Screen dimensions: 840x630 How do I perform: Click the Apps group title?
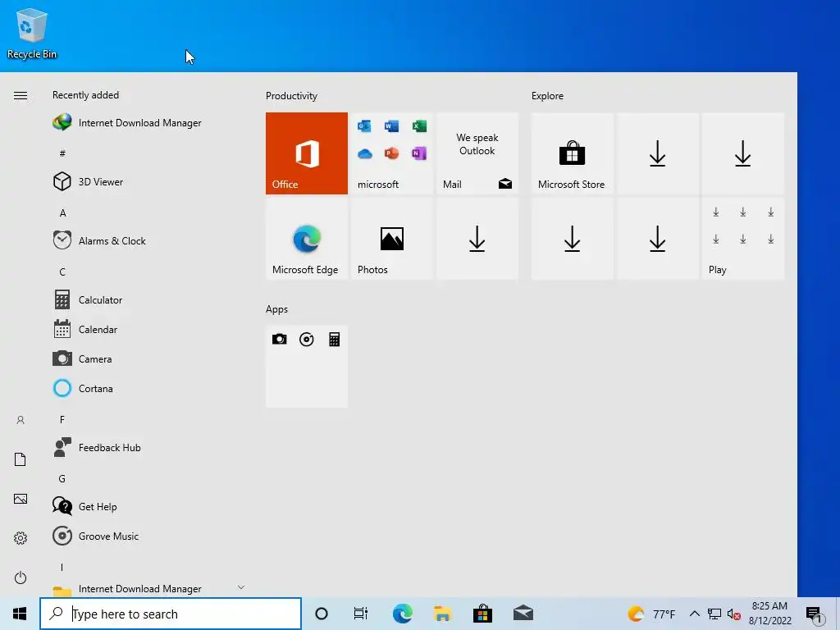point(277,309)
